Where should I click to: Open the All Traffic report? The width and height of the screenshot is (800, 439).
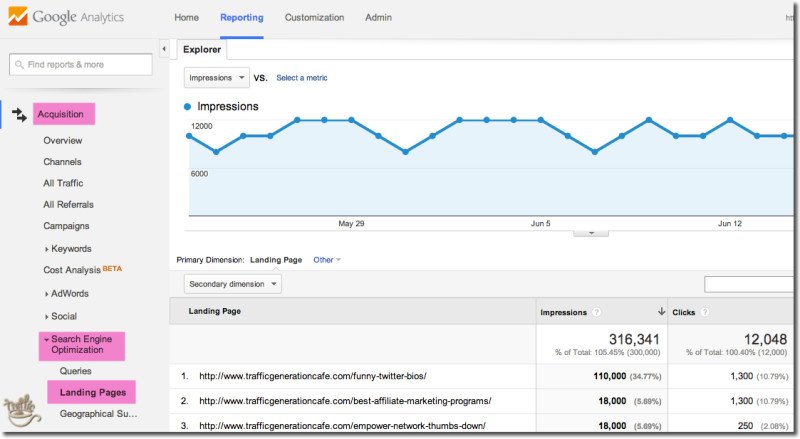click(x=63, y=183)
